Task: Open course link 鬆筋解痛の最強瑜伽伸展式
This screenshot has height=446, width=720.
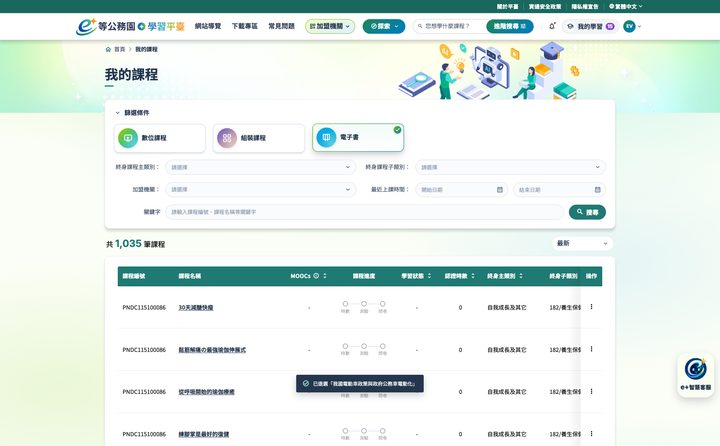Action: pos(212,350)
